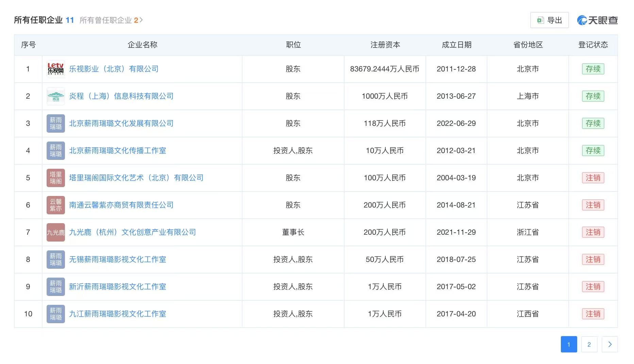
Task: Export the table with 导出 button
Action: point(549,20)
